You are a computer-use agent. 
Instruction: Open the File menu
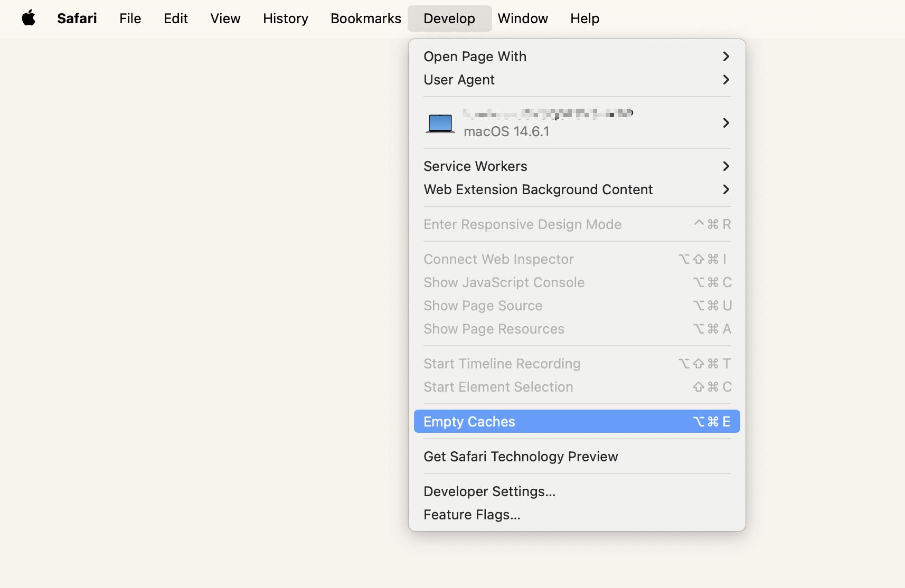coord(130,18)
